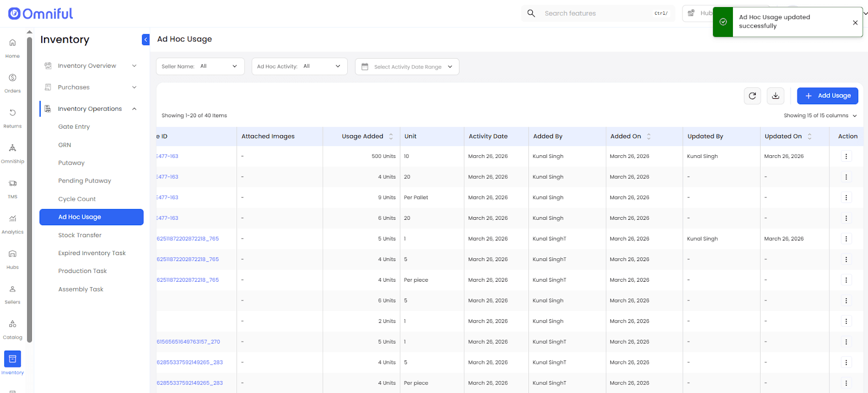Go to Returns in the left rail
Image resolution: width=868 pixels, height=393 pixels.
[12, 118]
